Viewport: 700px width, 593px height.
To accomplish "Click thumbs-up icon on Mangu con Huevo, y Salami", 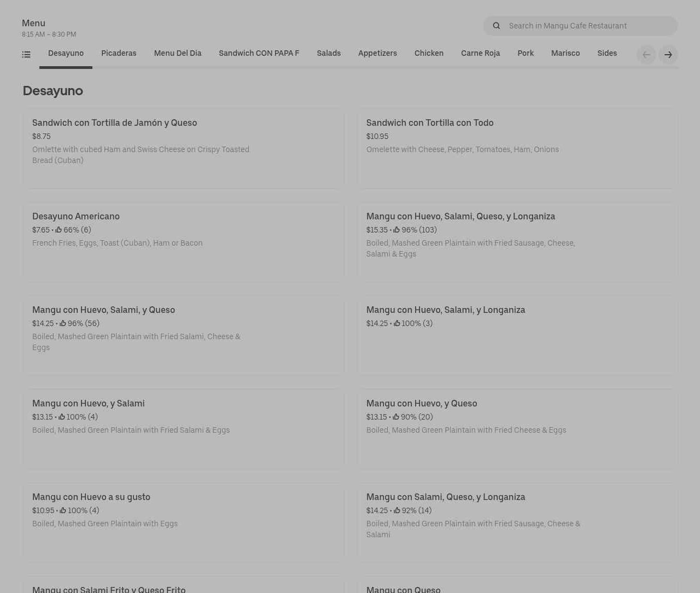I will (62, 417).
